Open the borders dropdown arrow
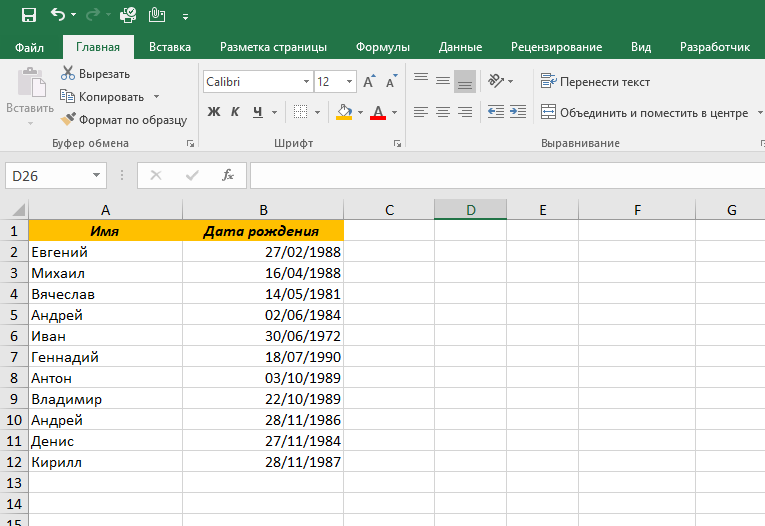The width and height of the screenshot is (765, 526). point(318,112)
